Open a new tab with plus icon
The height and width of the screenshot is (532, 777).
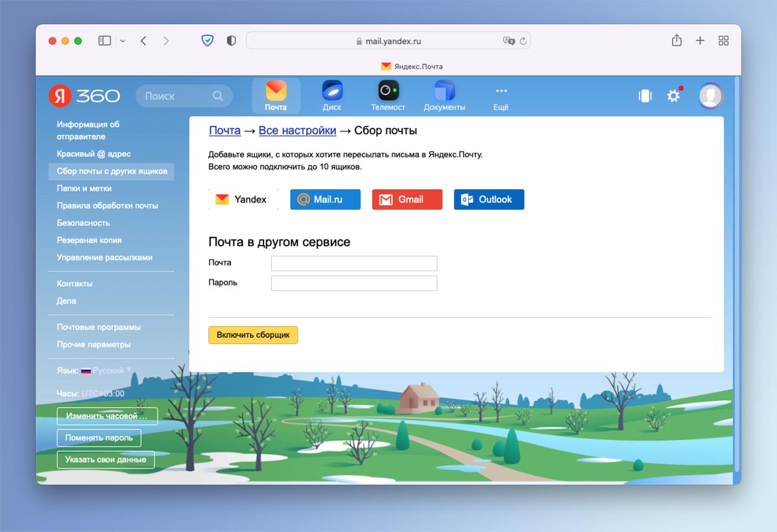(700, 41)
